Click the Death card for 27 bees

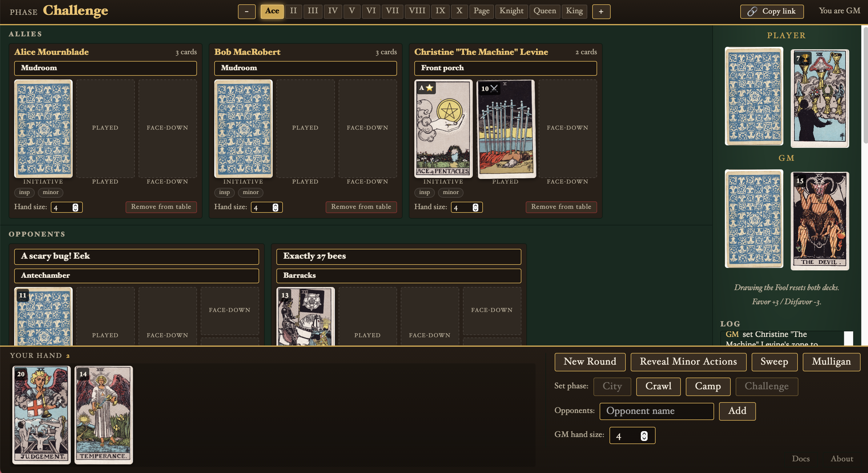click(305, 316)
